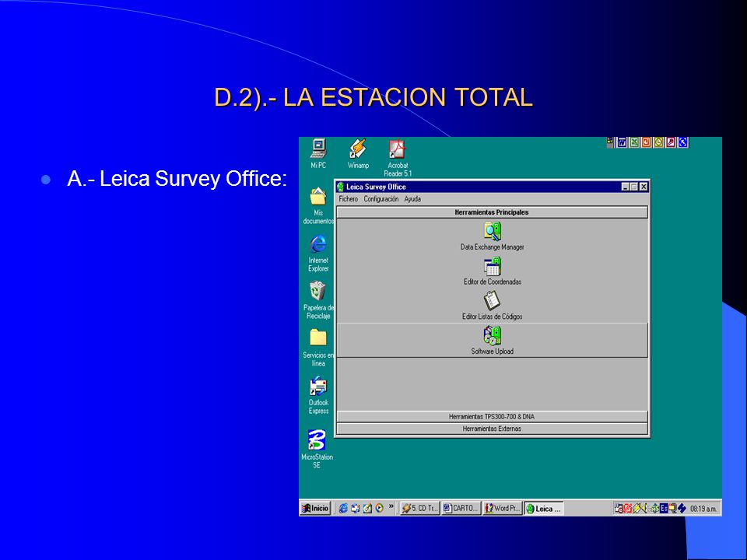Click the Leica taskbar button
This screenshot has height=560, width=747.
tap(544, 509)
